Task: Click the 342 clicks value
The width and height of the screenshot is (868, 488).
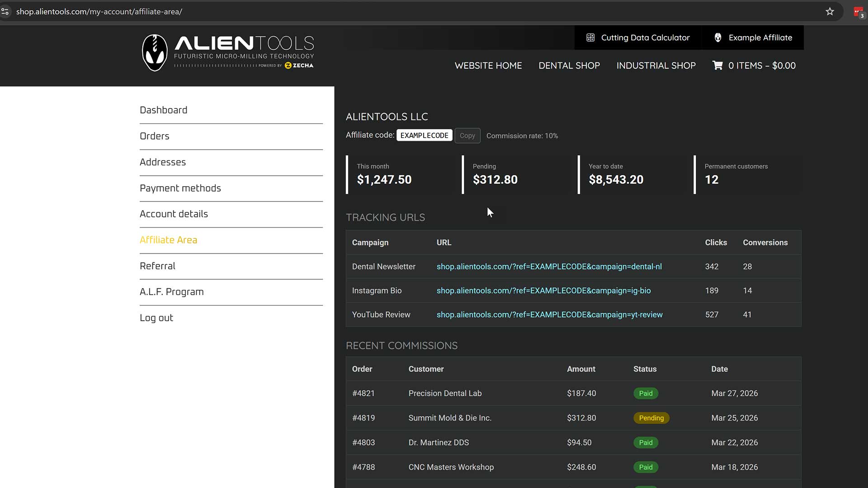Action: point(712,267)
